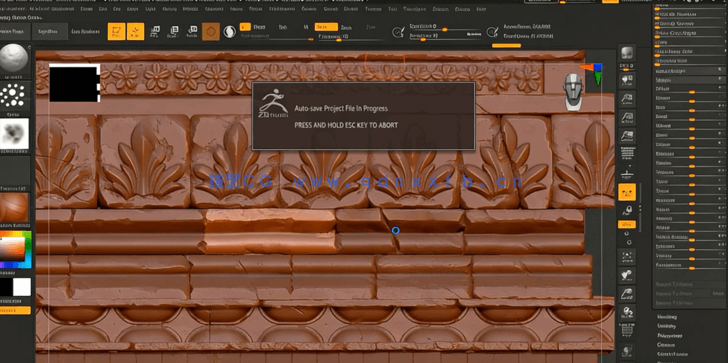Open the Texture menu
The height and width of the screenshot is (363, 728).
pyautogui.click(x=374, y=9)
